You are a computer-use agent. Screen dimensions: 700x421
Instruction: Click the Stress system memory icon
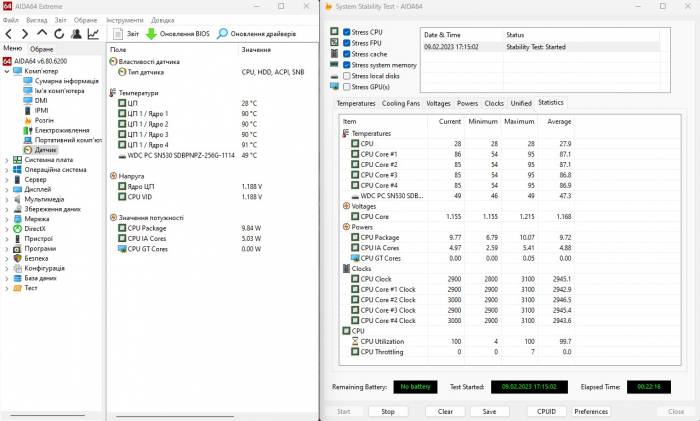tap(334, 64)
